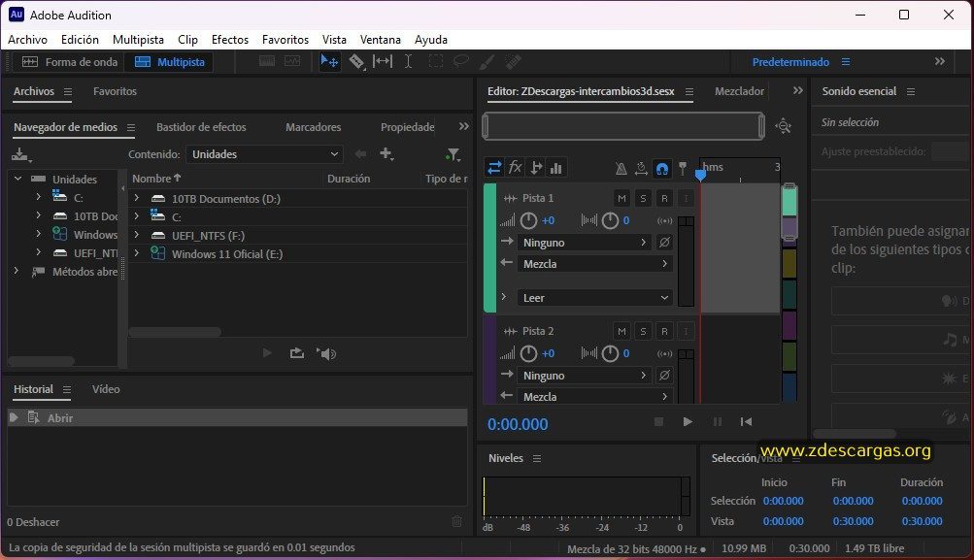Open the Favoritos menu
Screen dimensions: 974x560
(x=285, y=39)
